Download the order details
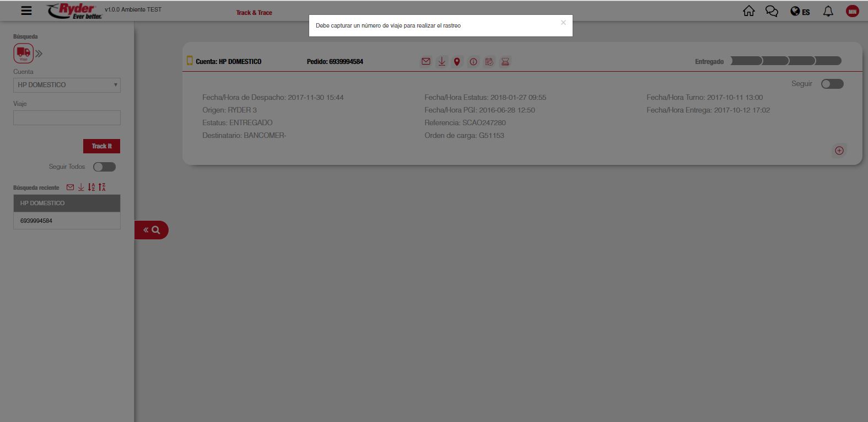 (441, 62)
